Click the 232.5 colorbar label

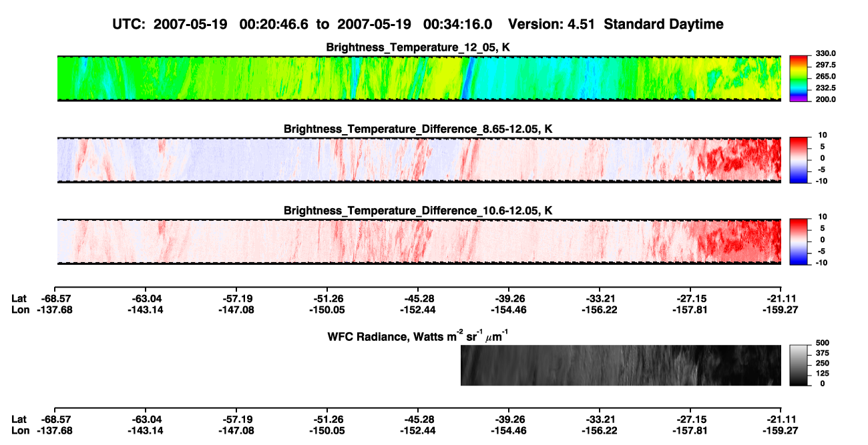coord(825,87)
